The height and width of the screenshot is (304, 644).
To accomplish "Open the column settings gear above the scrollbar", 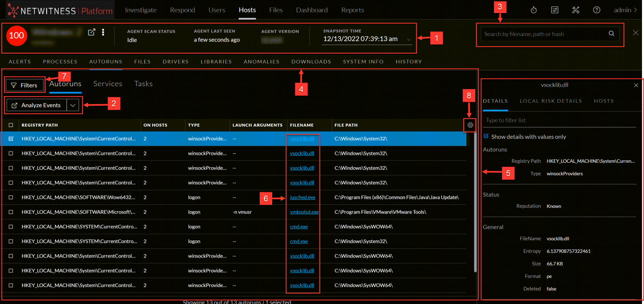I will pyautogui.click(x=469, y=125).
